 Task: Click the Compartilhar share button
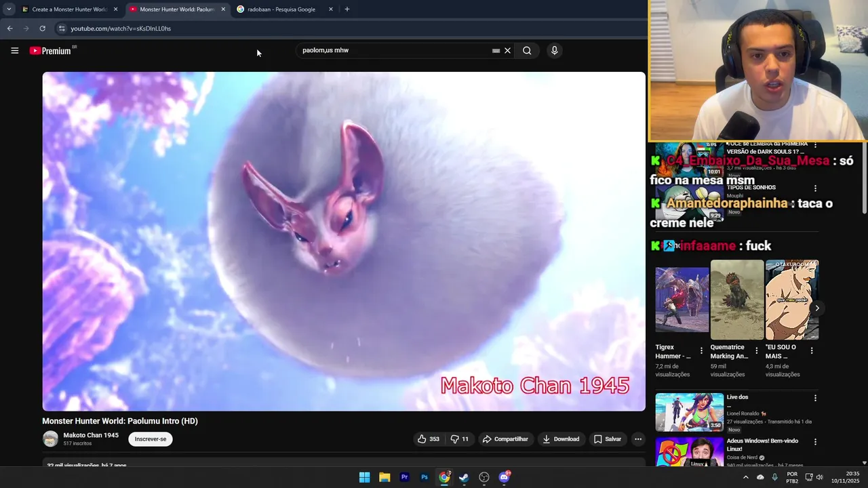pyautogui.click(x=505, y=439)
